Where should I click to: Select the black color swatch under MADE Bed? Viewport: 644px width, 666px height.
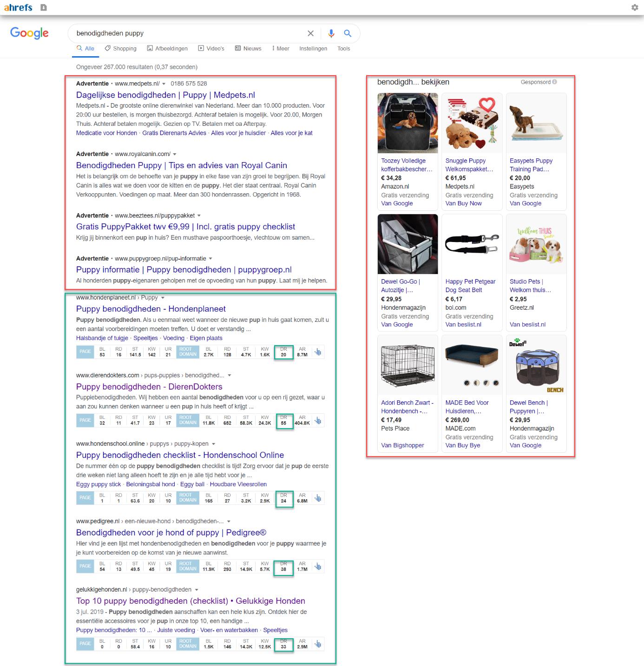467,383
